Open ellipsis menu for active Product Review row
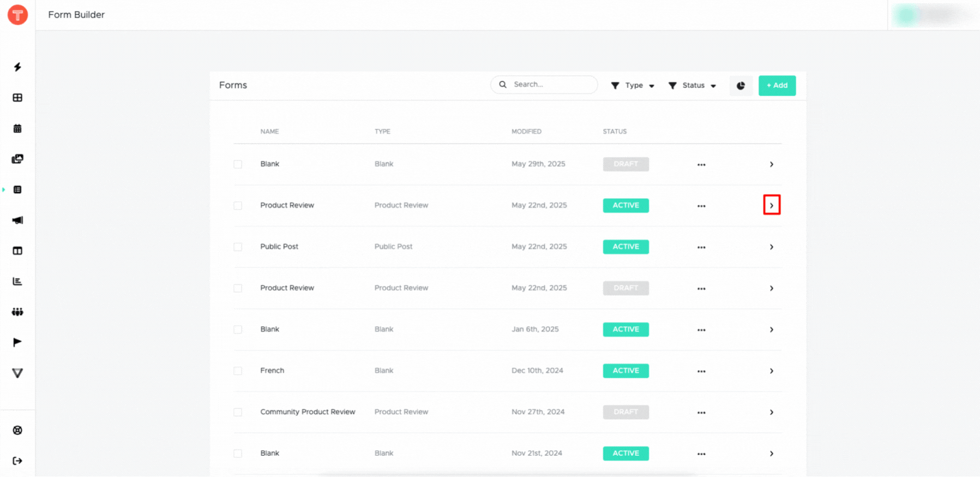The width and height of the screenshot is (980, 477). click(x=701, y=206)
